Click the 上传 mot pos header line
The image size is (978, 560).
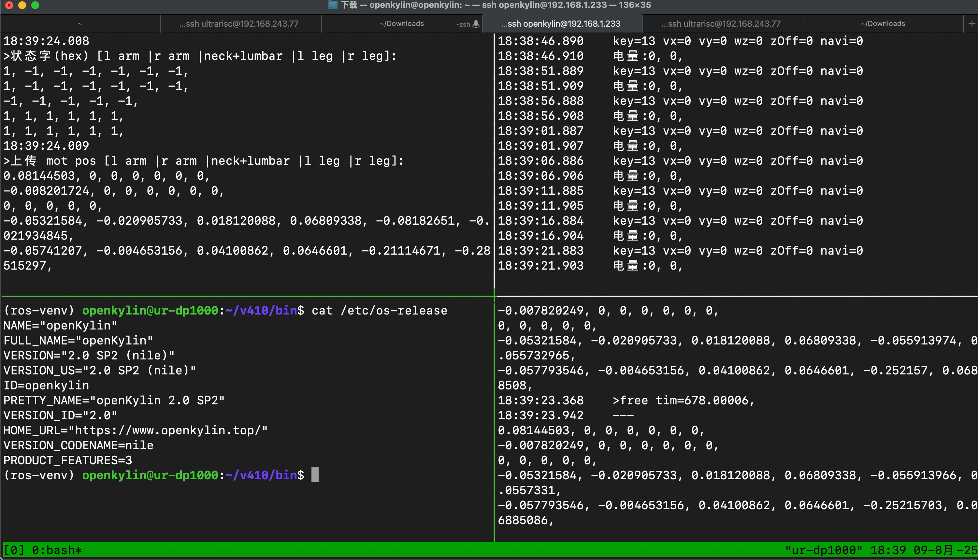coord(204,161)
